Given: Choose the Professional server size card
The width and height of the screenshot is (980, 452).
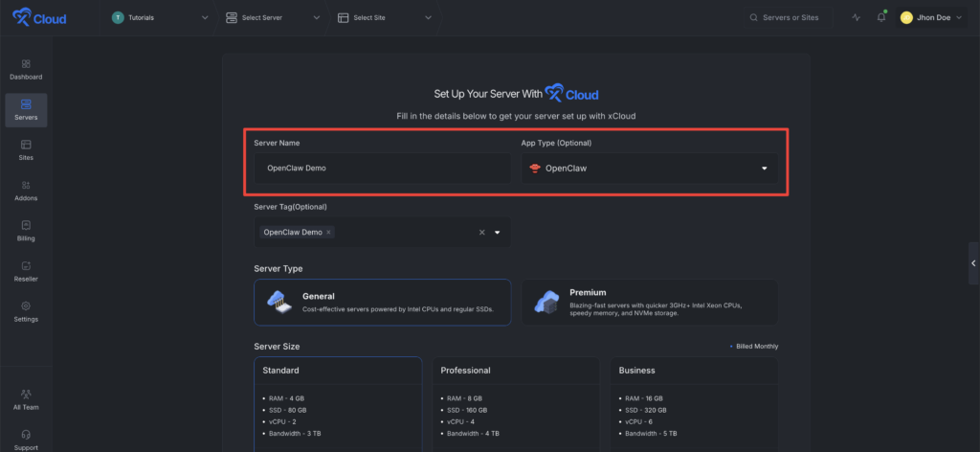Looking at the screenshot, I should click(x=516, y=402).
